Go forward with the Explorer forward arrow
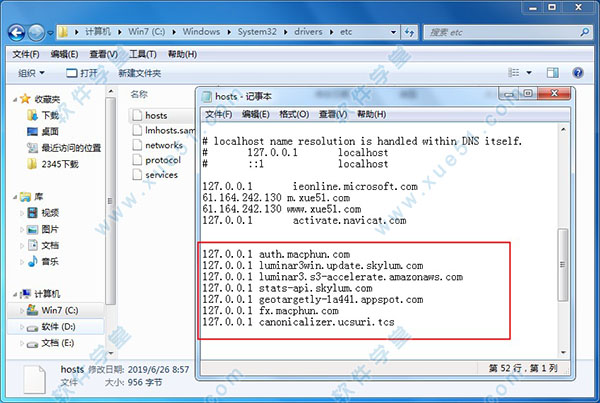The height and width of the screenshot is (403, 600). (36, 33)
